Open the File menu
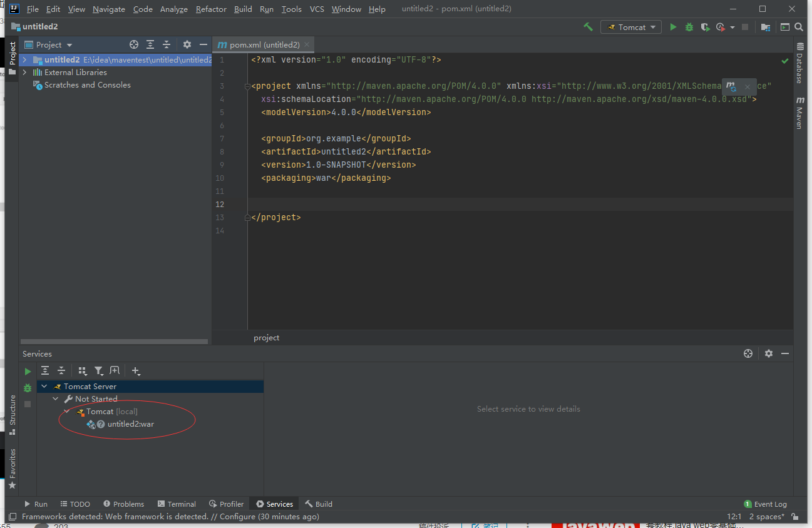This screenshot has height=528, width=812. point(33,9)
